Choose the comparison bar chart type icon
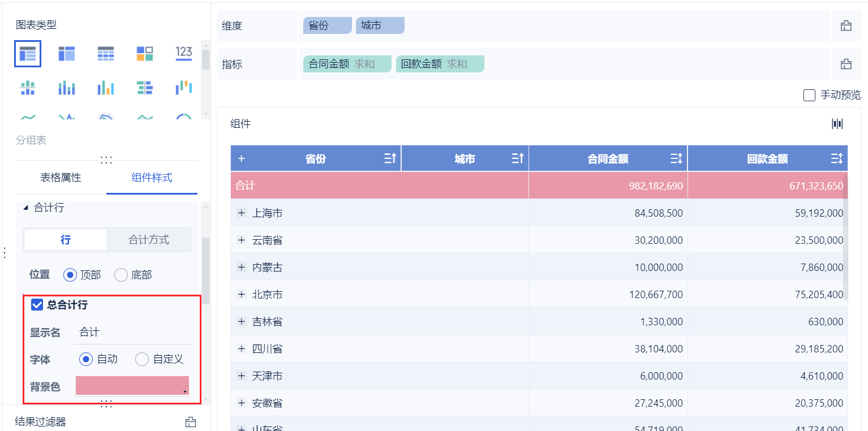868x431 pixels. pos(145,88)
